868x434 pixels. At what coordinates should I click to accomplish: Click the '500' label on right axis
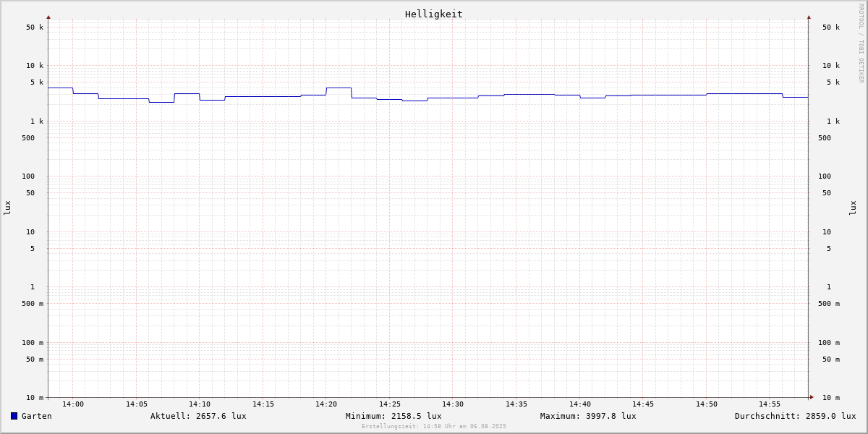click(x=825, y=138)
